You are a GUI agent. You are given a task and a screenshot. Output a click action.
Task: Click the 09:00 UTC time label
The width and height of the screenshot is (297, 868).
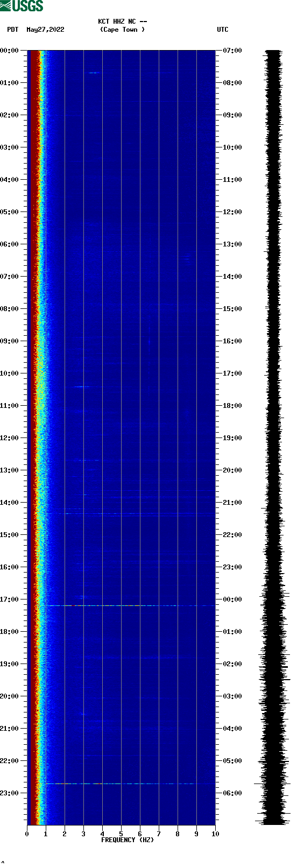click(x=232, y=115)
